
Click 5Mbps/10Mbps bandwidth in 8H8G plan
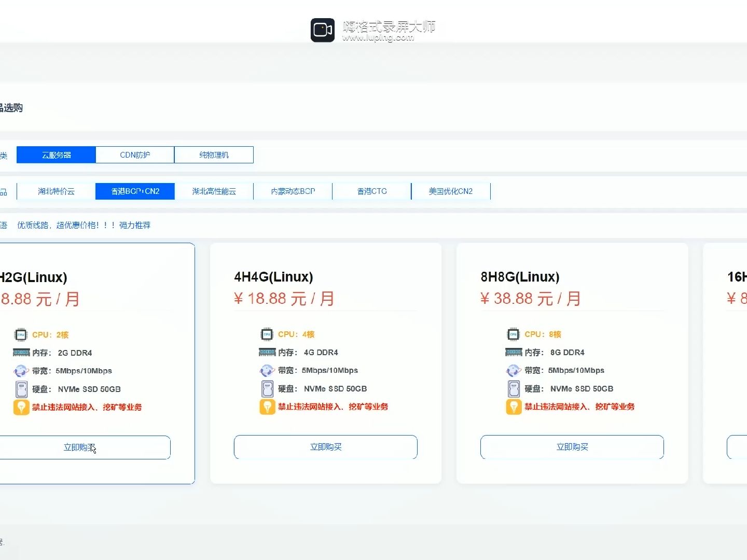pyautogui.click(x=576, y=370)
